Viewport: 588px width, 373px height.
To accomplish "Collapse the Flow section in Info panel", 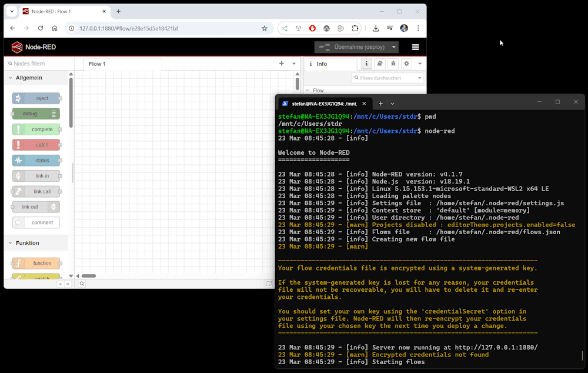I will [308, 90].
